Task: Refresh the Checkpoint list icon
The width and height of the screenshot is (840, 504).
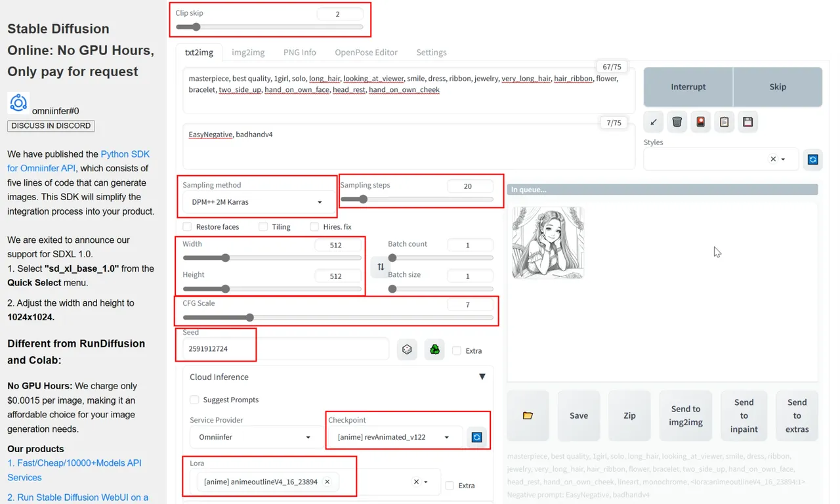Action: pos(477,437)
